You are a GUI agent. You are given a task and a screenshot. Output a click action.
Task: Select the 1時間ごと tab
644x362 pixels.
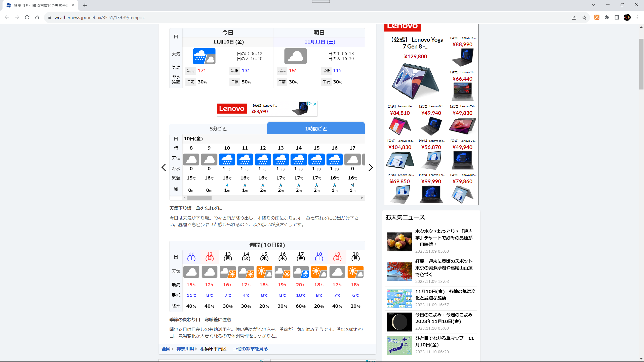click(316, 128)
